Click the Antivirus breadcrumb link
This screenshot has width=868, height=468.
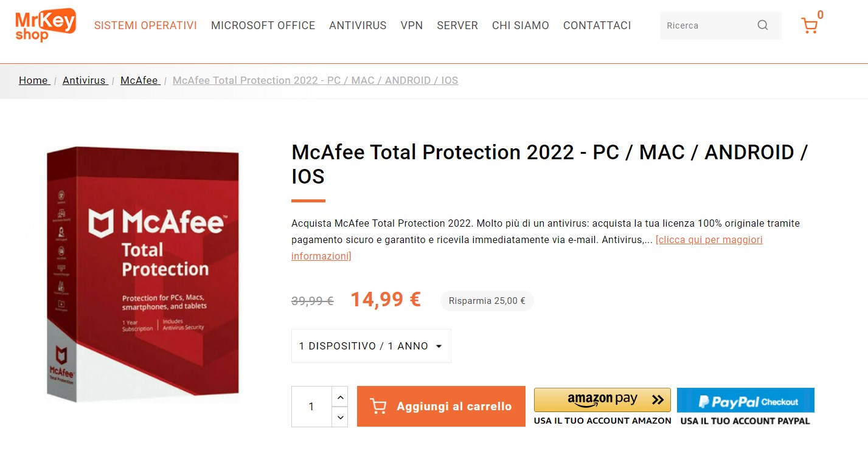pyautogui.click(x=85, y=80)
